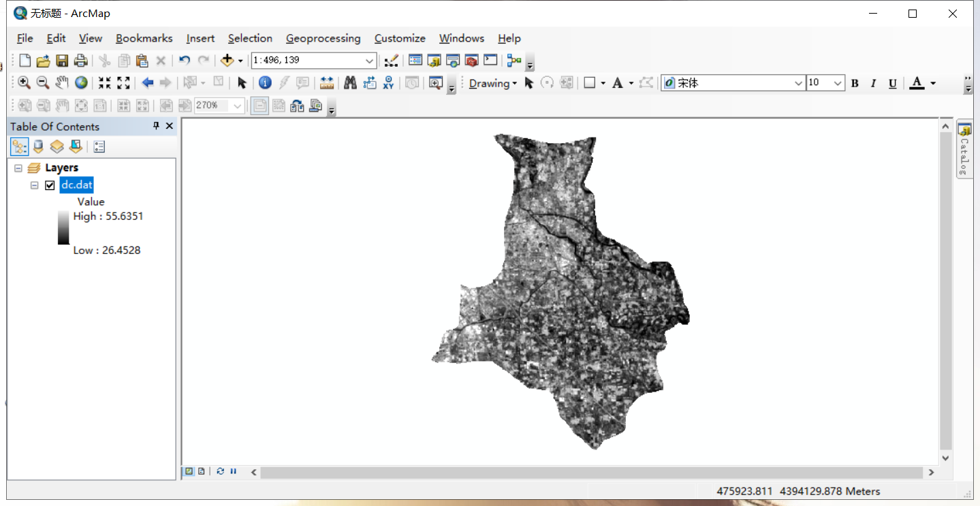Save the map document
This screenshot has width=980, height=506.
pos(62,61)
